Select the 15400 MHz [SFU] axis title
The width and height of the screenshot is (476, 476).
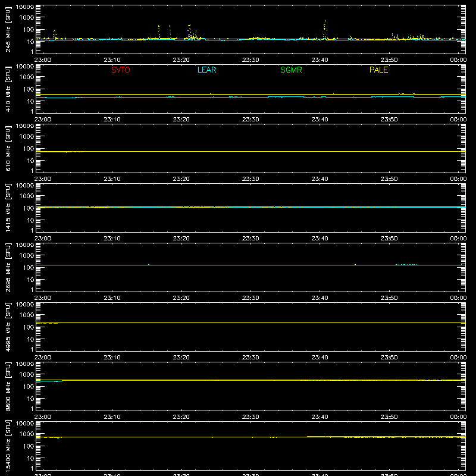click(x=8, y=446)
